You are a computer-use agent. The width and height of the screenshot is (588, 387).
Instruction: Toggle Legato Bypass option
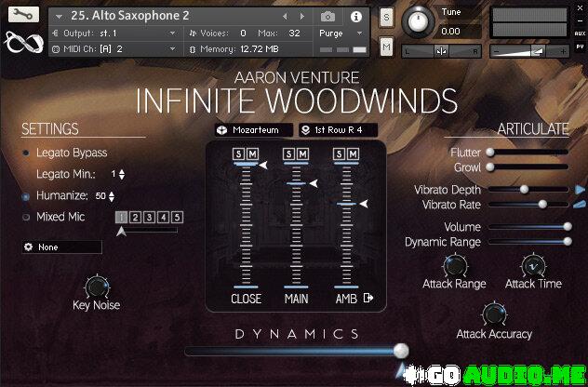27,153
